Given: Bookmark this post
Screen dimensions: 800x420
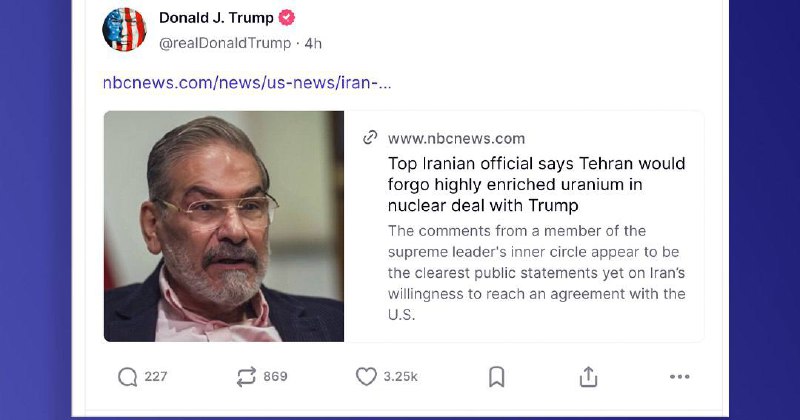Looking at the screenshot, I should coord(497,377).
